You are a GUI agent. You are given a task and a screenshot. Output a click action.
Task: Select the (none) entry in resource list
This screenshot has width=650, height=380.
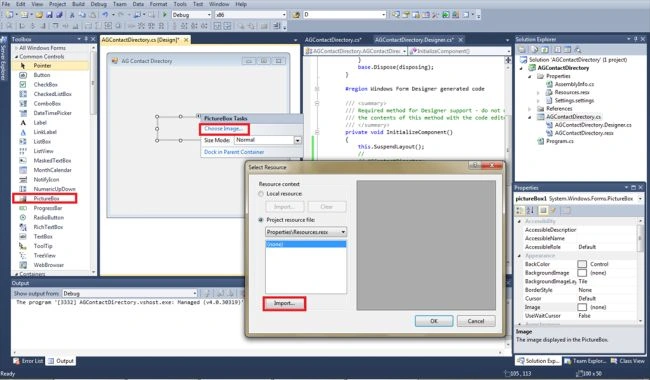[306, 244]
